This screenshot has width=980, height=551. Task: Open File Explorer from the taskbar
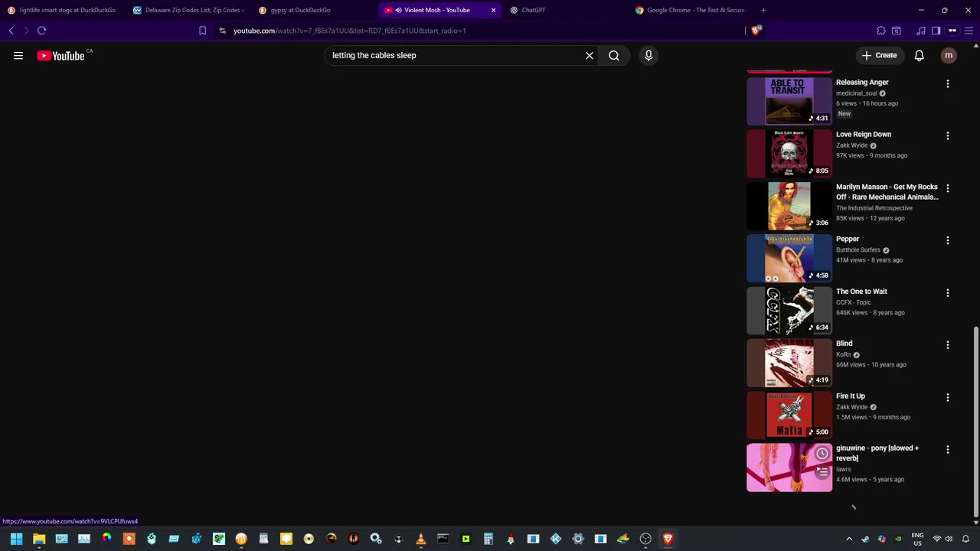(39, 539)
